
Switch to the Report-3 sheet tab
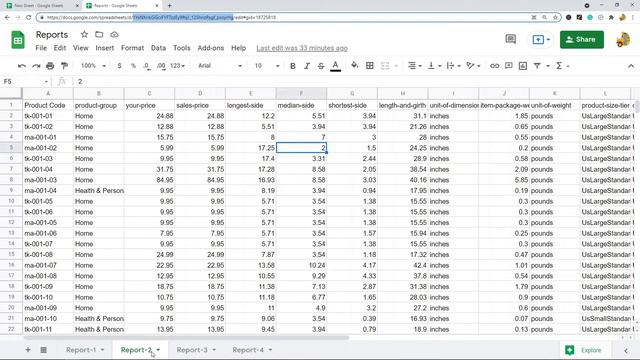(192, 350)
